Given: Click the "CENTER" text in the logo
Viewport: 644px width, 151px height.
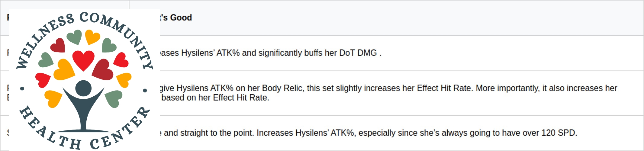Looking at the screenshot, I should pyautogui.click(x=121, y=130).
